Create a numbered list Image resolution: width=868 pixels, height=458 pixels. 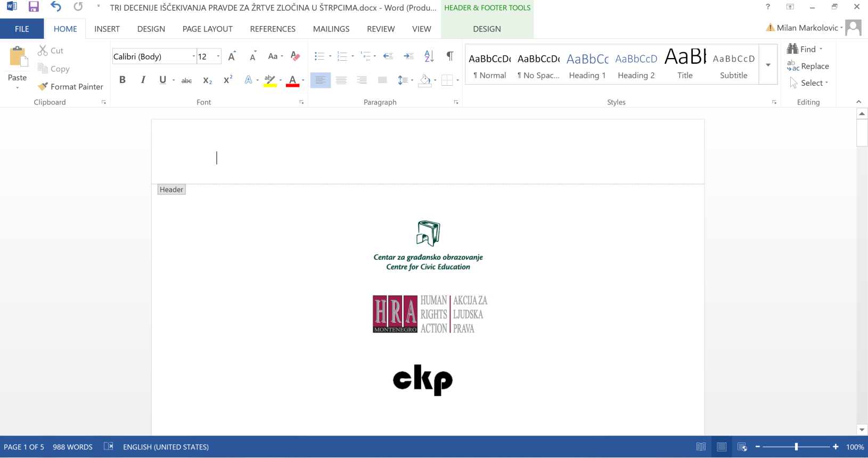pyautogui.click(x=342, y=56)
